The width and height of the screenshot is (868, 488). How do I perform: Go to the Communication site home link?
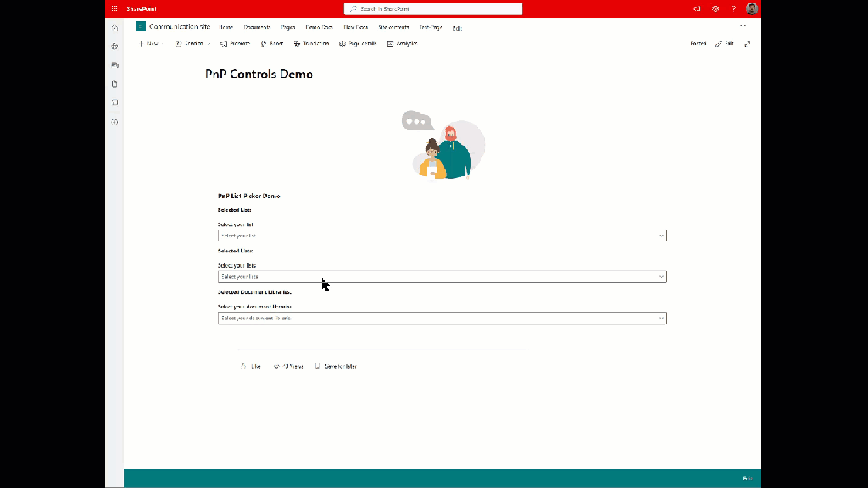click(x=178, y=26)
